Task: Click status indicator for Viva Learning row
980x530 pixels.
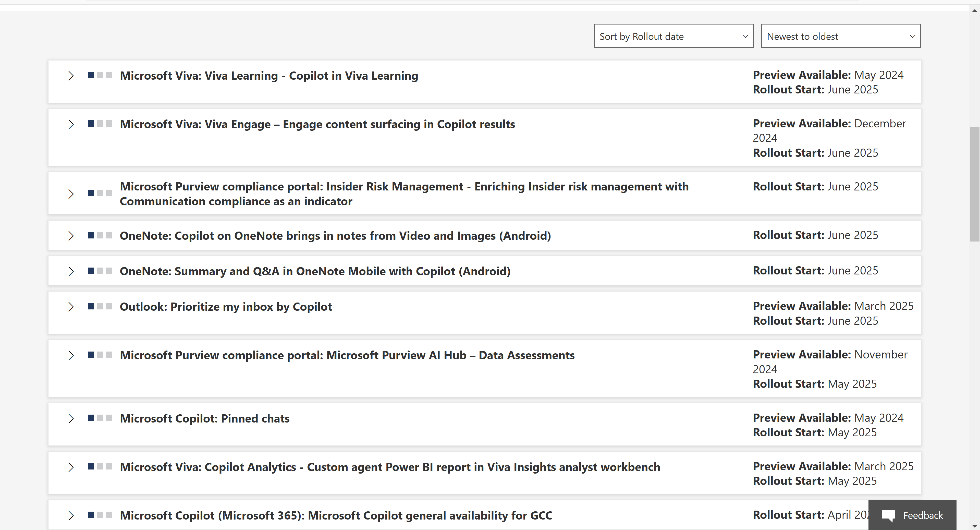Action: [100, 75]
